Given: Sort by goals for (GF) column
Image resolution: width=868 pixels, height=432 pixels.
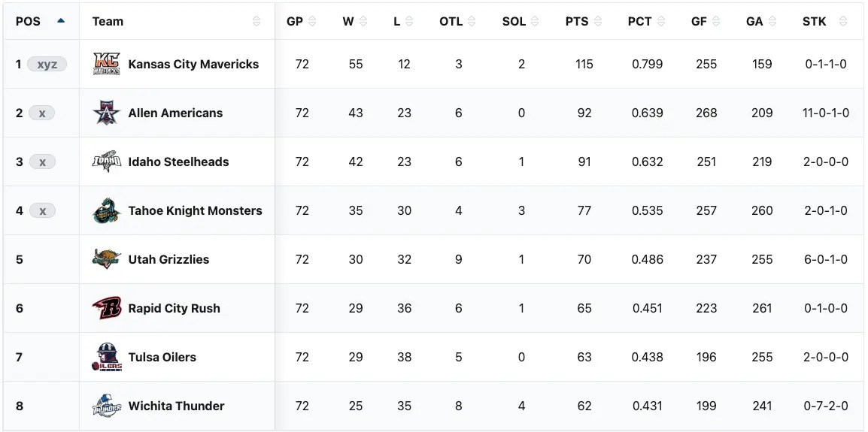Looking at the screenshot, I should click(x=699, y=21).
